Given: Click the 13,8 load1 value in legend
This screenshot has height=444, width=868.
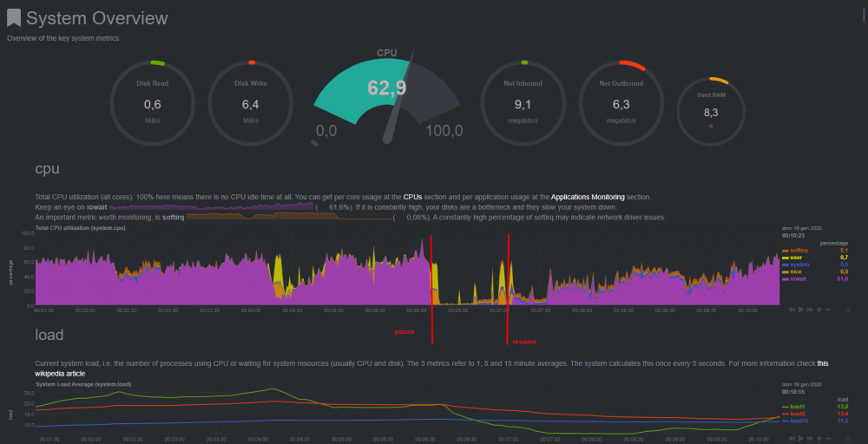Looking at the screenshot, I should 845,407.
